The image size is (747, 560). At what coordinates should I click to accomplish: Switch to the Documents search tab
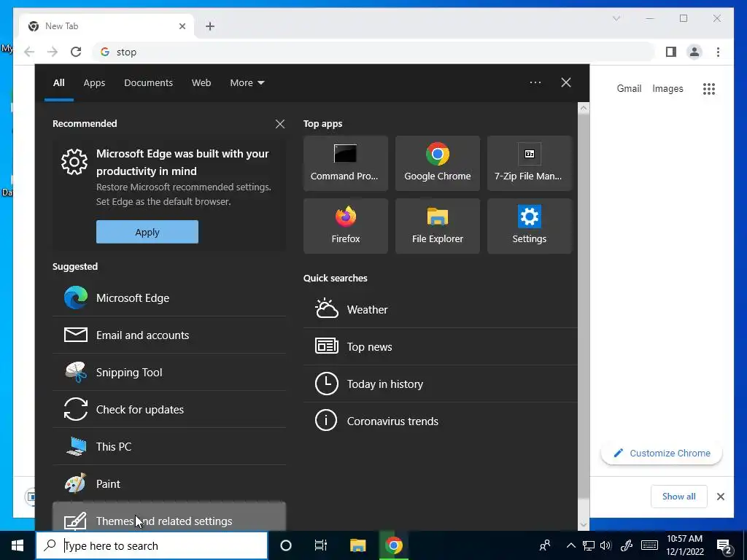[x=148, y=83]
